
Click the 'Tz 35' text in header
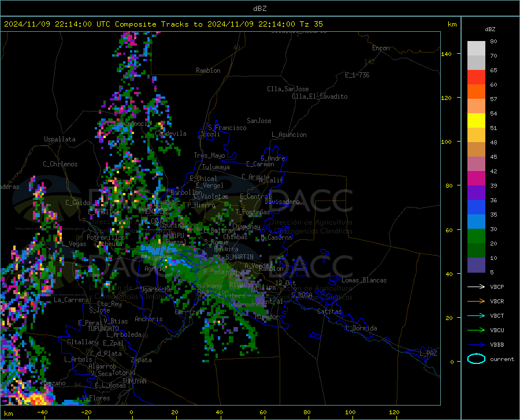tap(311, 24)
